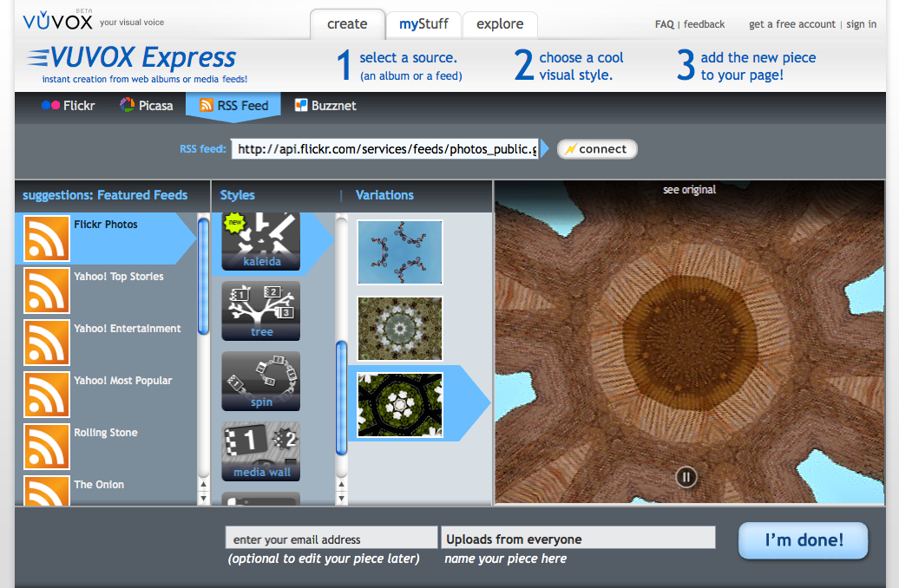Click feeds list scroll-up arrow
The width and height of the screenshot is (899, 588).
point(203,485)
